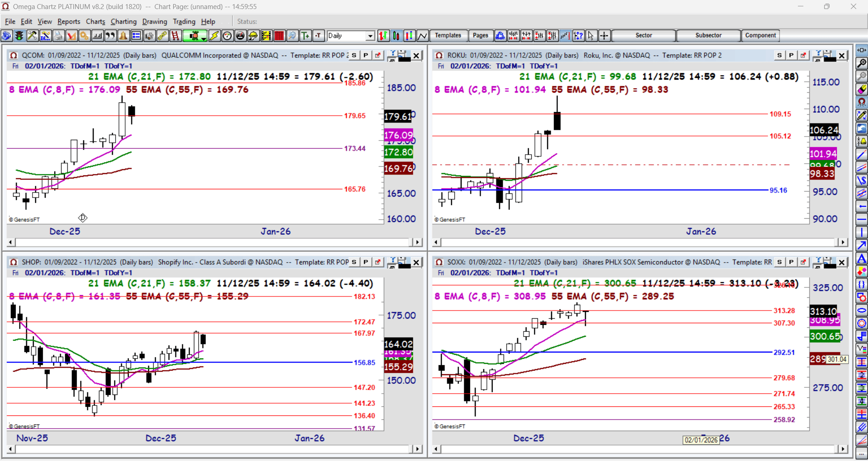Toggle the P button on the SOXX chart
Image resolution: width=868 pixels, height=461 pixels.
tap(791, 262)
